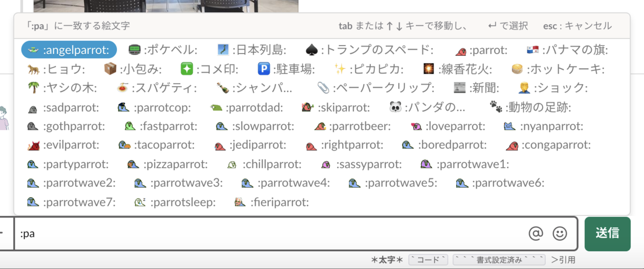Pick the :日本列島: Japan map emoji
Viewport: 644px width, 269px height.
[252, 50]
